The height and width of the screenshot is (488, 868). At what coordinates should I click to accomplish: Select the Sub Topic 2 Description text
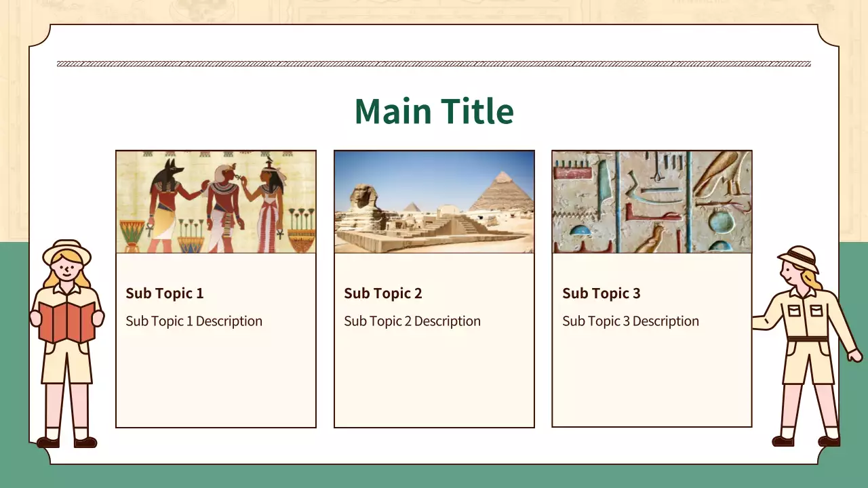pyautogui.click(x=412, y=321)
